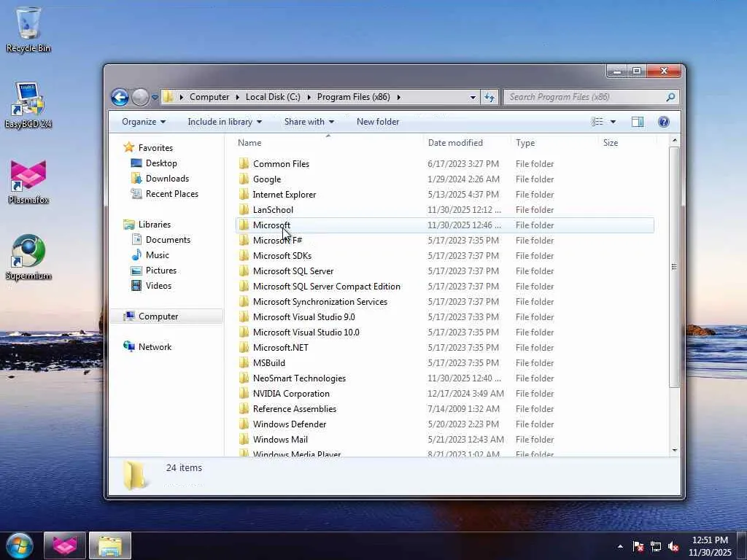Viewport: 747px width, 560px height.
Task: Open the Documents library
Action: pyautogui.click(x=168, y=239)
